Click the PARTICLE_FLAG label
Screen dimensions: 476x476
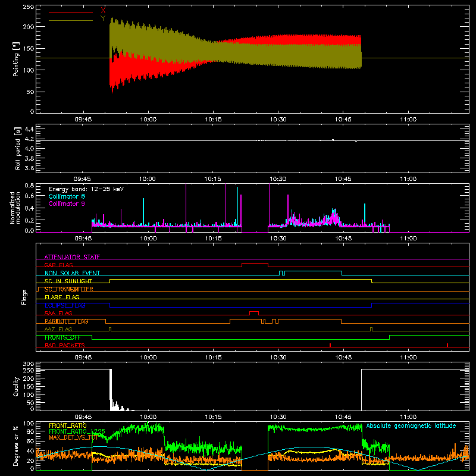(x=67, y=321)
